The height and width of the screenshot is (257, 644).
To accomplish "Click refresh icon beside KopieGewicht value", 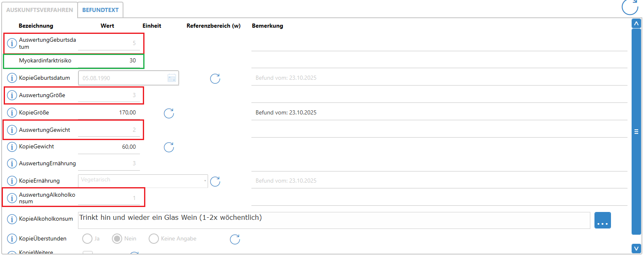I will click(169, 147).
